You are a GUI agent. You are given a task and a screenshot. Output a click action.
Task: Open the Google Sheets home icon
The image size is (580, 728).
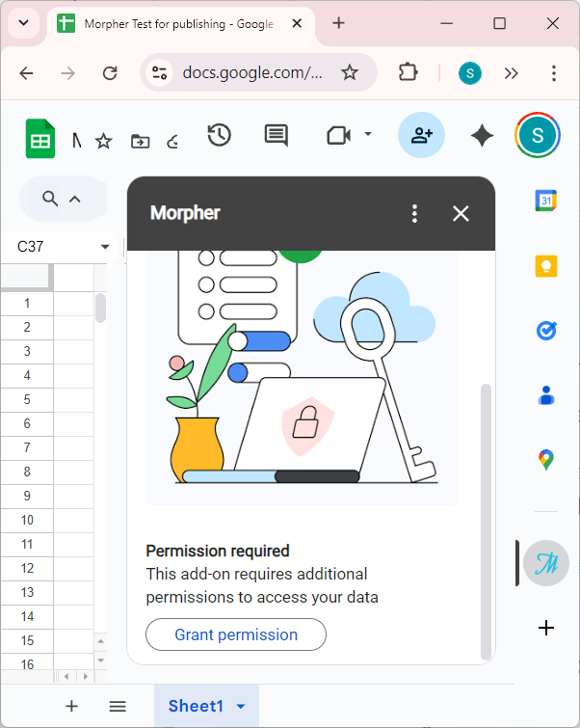click(40, 138)
